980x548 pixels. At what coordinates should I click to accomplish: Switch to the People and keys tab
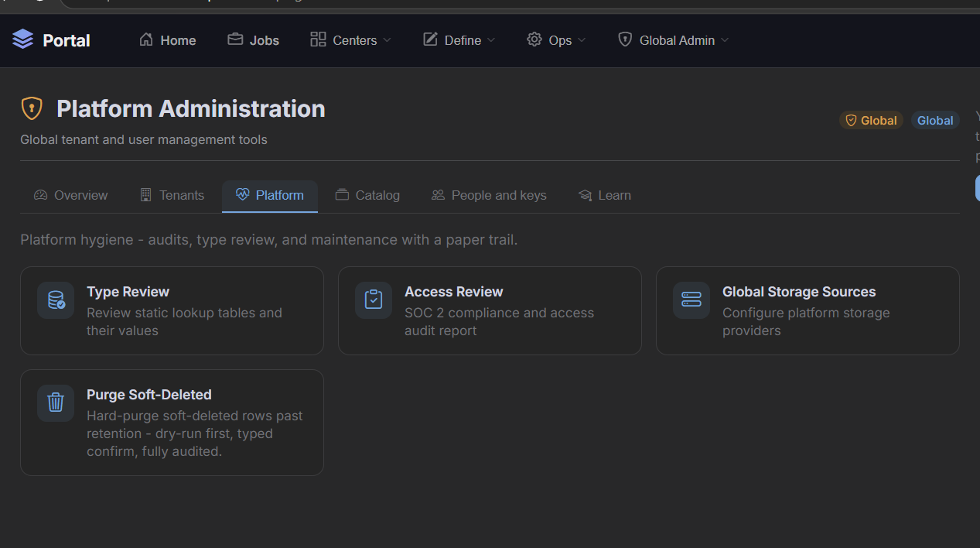(489, 196)
